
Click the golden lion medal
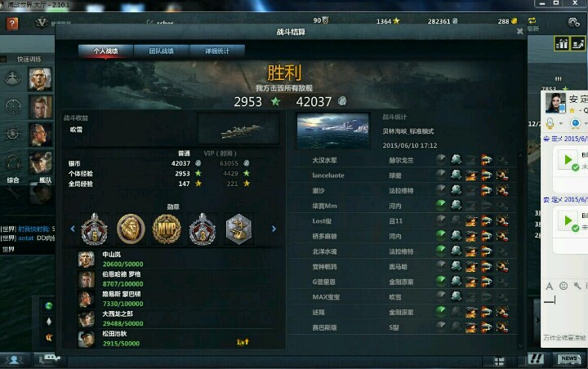point(131,229)
